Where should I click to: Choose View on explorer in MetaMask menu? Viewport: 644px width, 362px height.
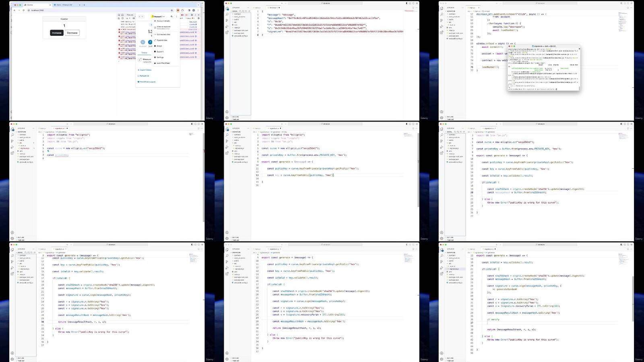click(x=163, y=27)
